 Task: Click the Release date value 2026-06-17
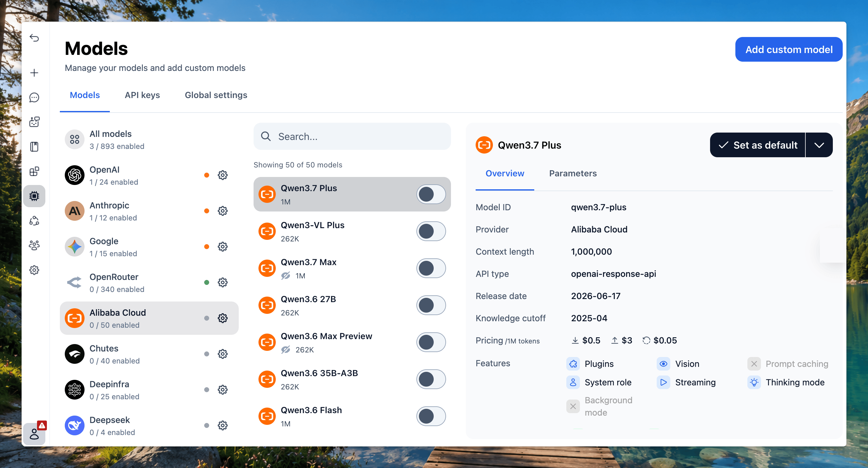[x=595, y=296]
